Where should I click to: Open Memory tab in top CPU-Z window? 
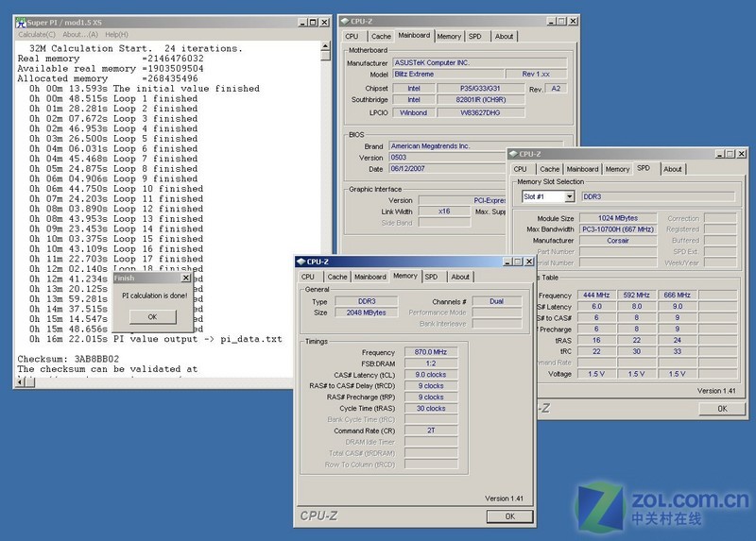[450, 37]
